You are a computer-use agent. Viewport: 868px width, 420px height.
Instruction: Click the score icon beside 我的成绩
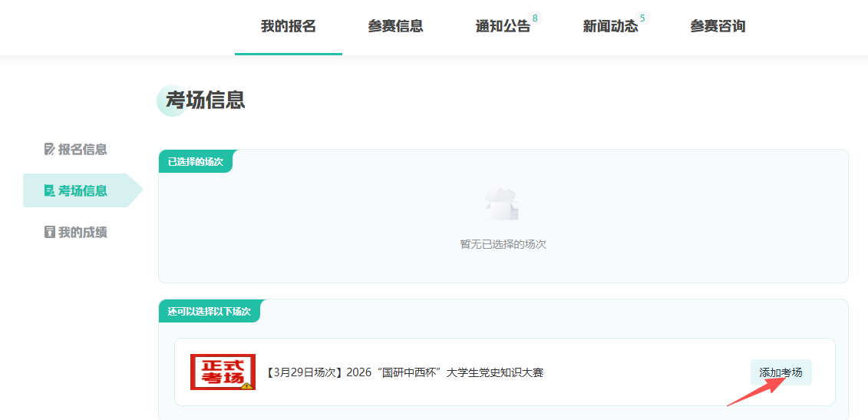coord(50,232)
